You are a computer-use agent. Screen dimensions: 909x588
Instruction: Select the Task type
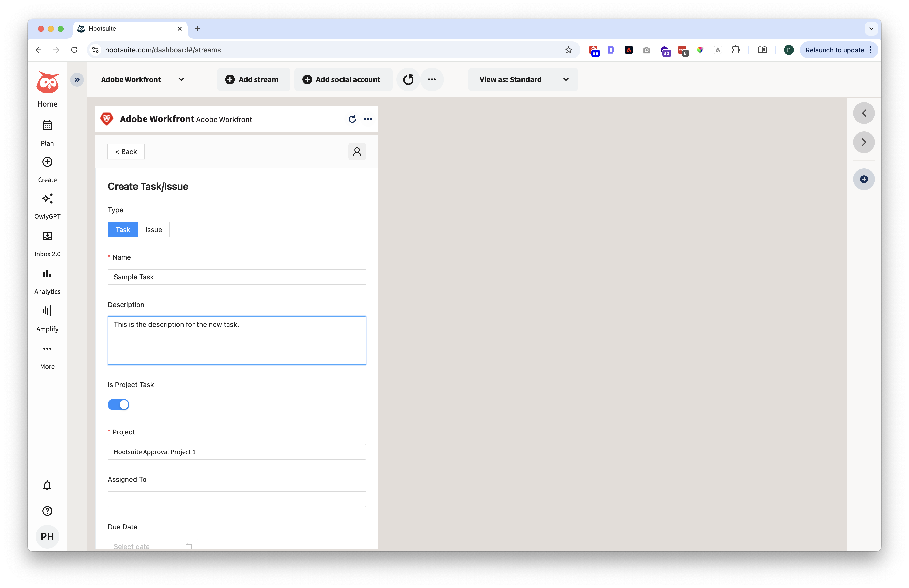[x=123, y=230]
